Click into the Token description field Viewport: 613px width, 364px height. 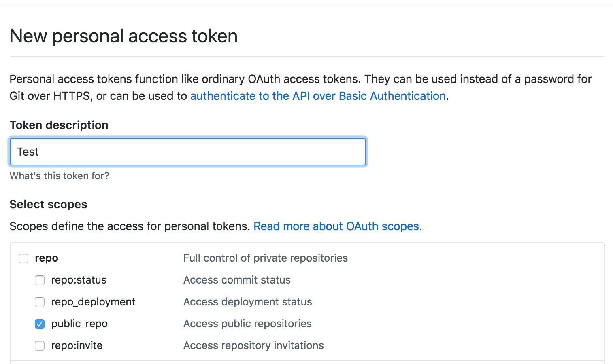pos(188,152)
